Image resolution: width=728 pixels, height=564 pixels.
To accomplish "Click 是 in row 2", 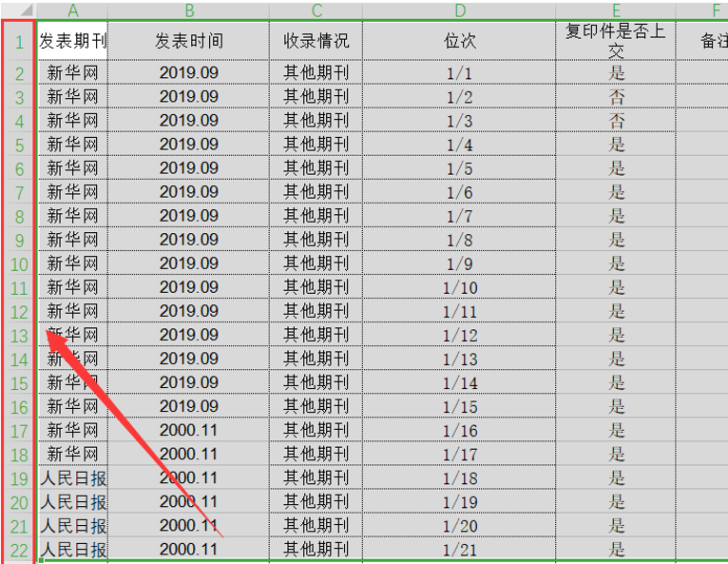I will coord(616,73).
